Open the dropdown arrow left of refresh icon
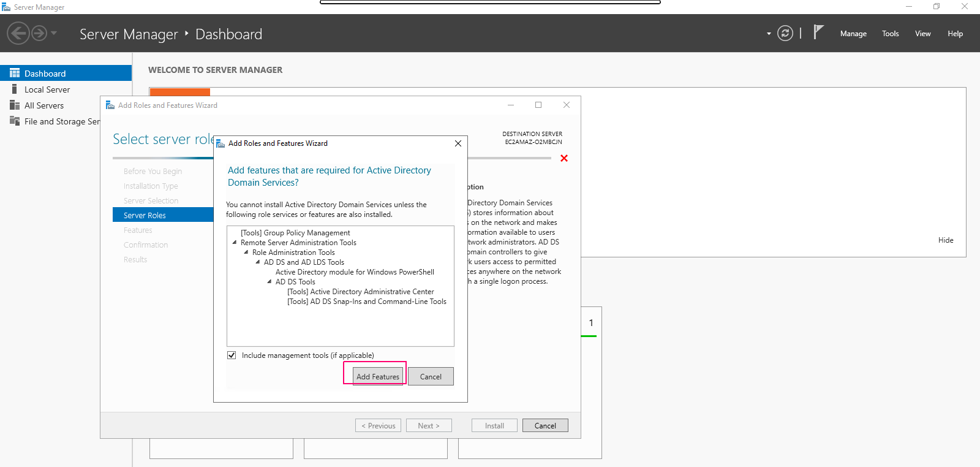 [x=769, y=34]
